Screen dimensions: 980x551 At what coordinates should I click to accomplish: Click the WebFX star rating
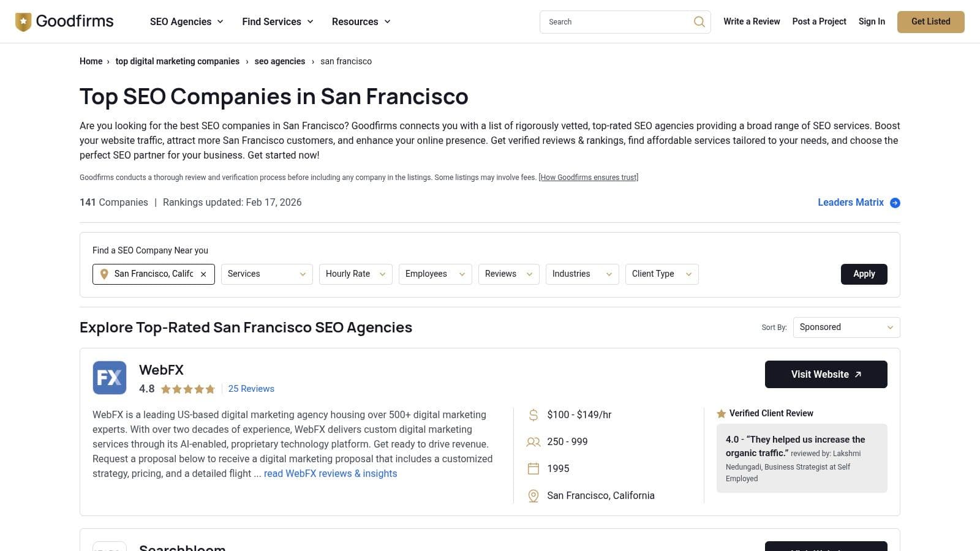coord(188,389)
